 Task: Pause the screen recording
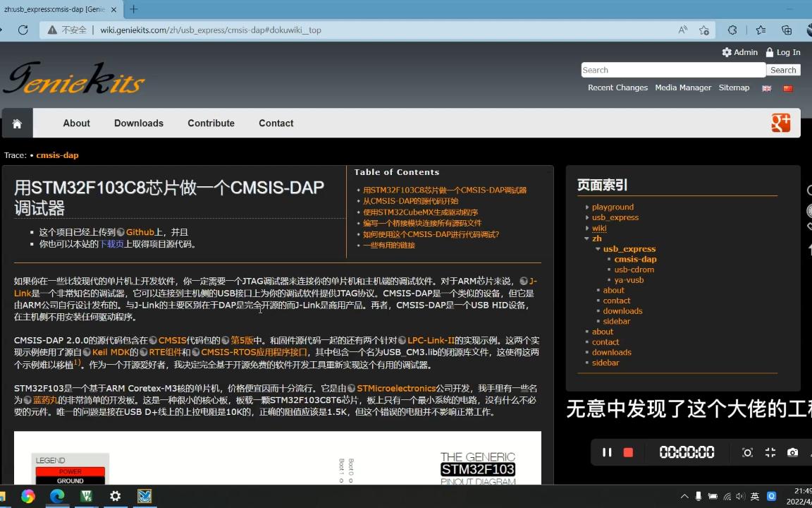606,452
